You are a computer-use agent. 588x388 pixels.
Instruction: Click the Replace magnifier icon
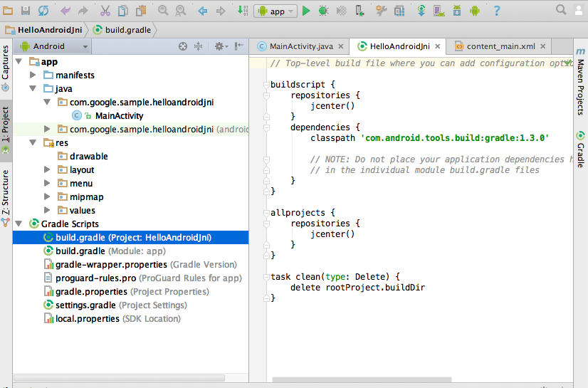[x=181, y=11]
